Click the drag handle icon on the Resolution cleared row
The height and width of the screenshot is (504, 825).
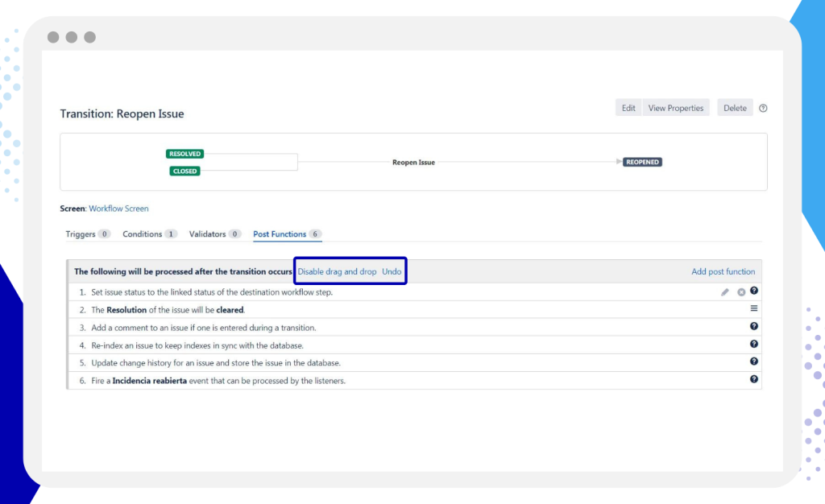pos(754,308)
